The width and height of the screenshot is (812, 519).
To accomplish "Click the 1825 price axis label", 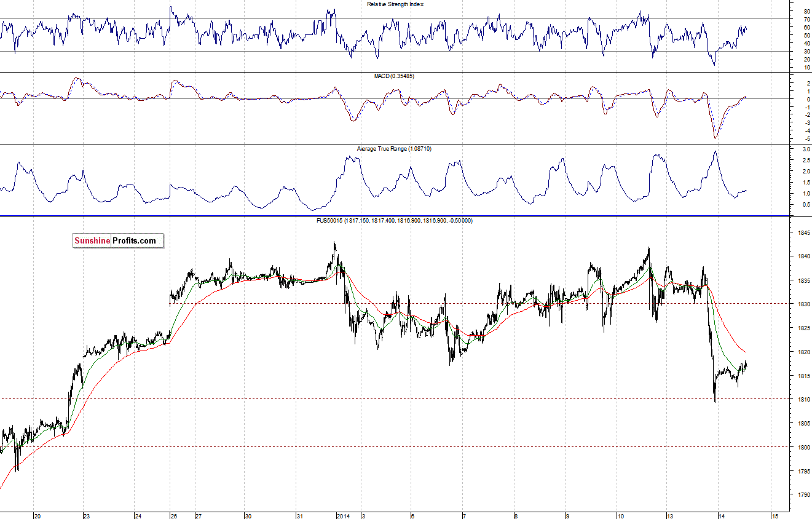I will click(803, 328).
